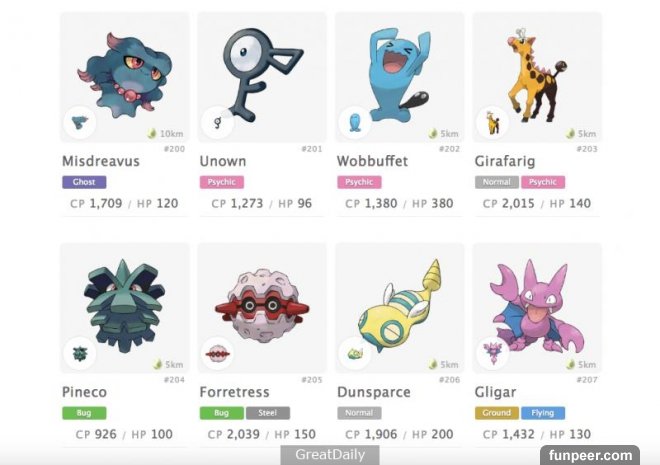Click Gligar small circular sprite icon
Viewport: 660px width, 465px height.
(x=492, y=353)
